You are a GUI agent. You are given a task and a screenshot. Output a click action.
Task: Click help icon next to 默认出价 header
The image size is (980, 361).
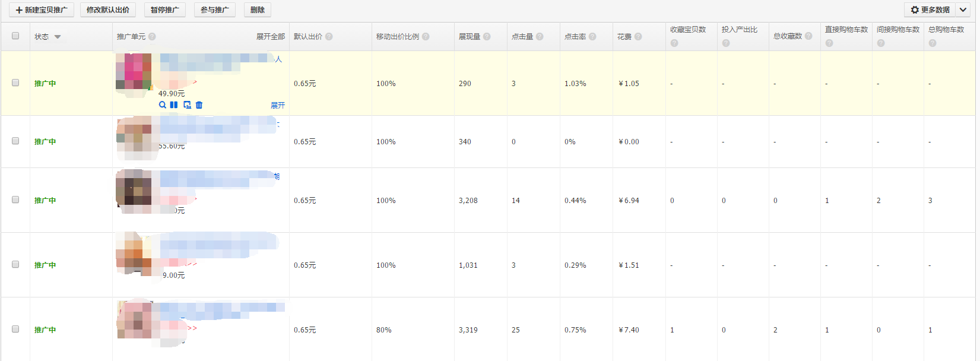pyautogui.click(x=329, y=37)
